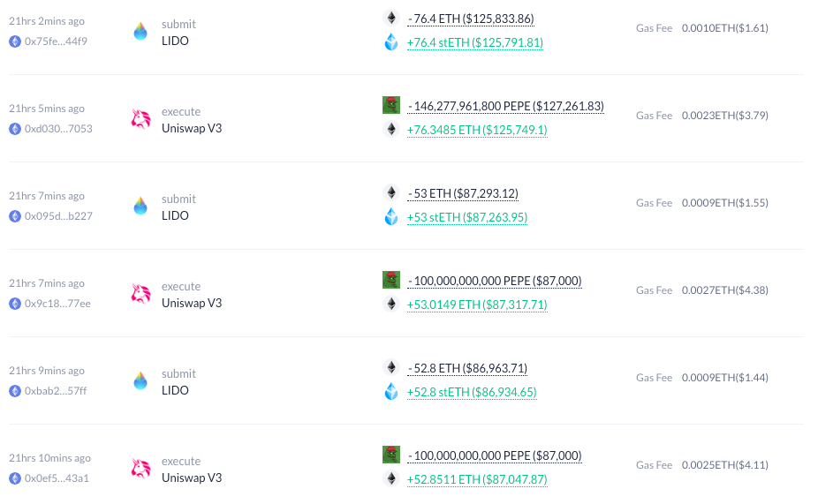Click the gas fee 0.0023ETH($3.79) value
Screen dimensions: 818x504
(x=724, y=115)
